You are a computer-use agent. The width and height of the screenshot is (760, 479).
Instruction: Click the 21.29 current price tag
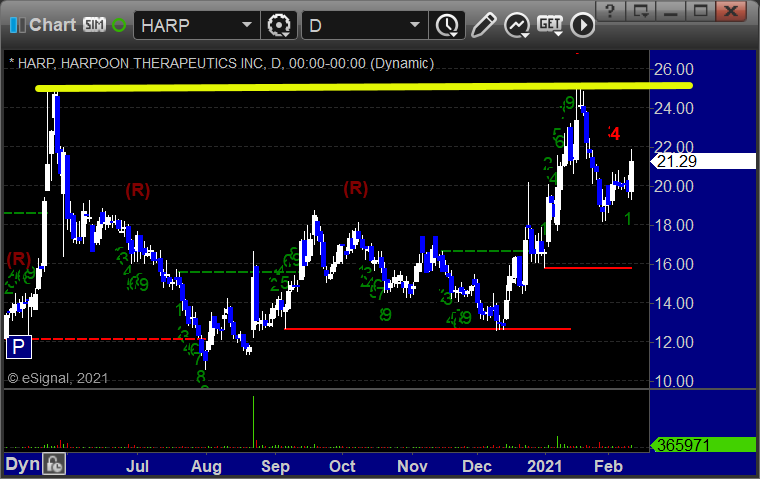click(702, 161)
